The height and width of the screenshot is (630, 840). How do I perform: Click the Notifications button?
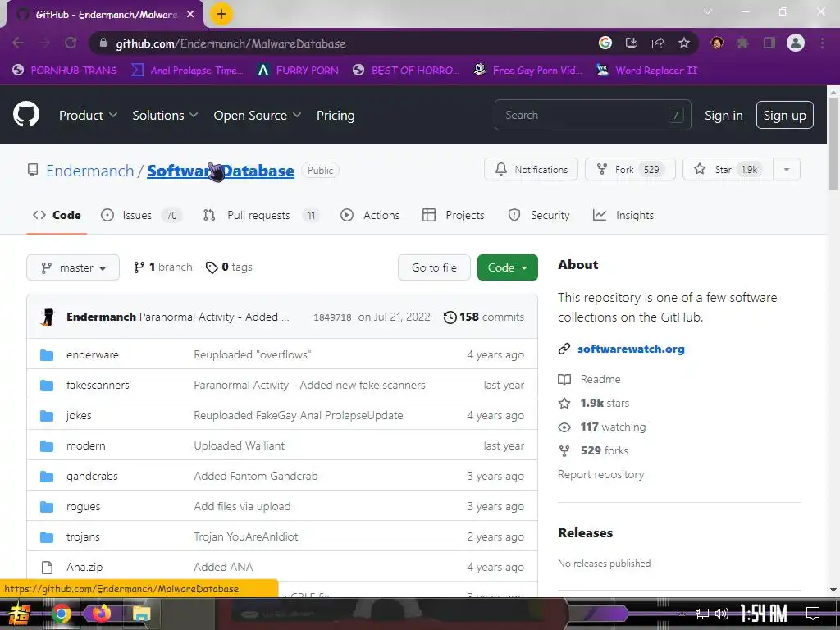(531, 169)
